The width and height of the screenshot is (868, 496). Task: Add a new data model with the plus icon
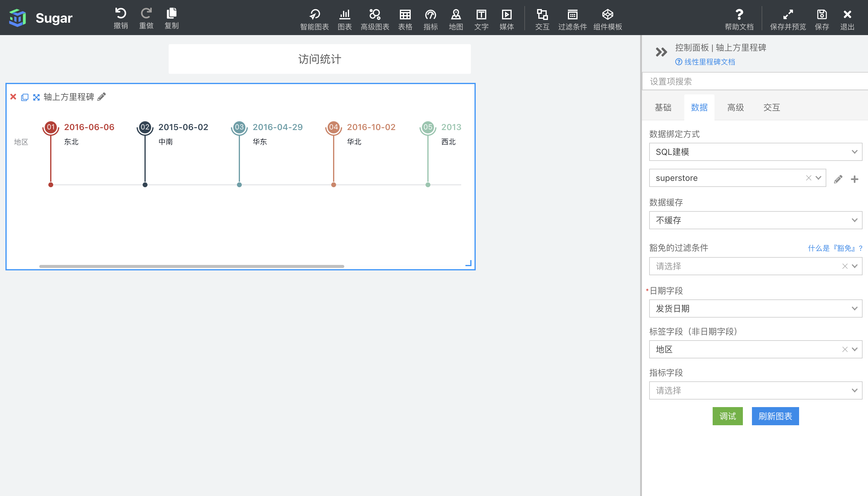tap(854, 179)
